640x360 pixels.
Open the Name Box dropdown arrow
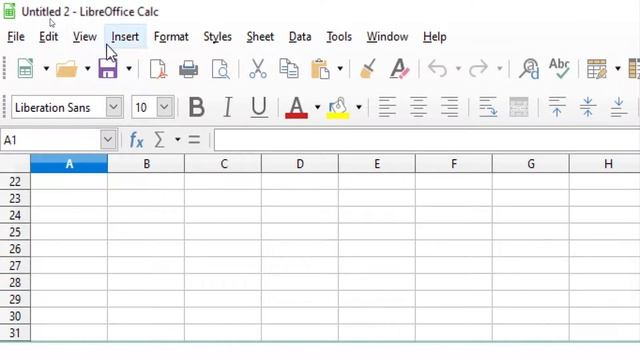click(x=108, y=140)
